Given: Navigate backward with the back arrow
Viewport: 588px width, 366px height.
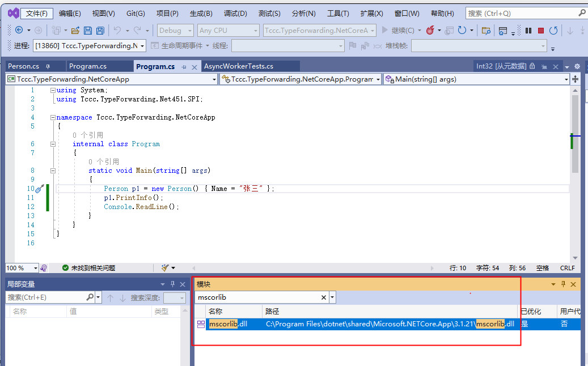Looking at the screenshot, I should [x=19, y=31].
